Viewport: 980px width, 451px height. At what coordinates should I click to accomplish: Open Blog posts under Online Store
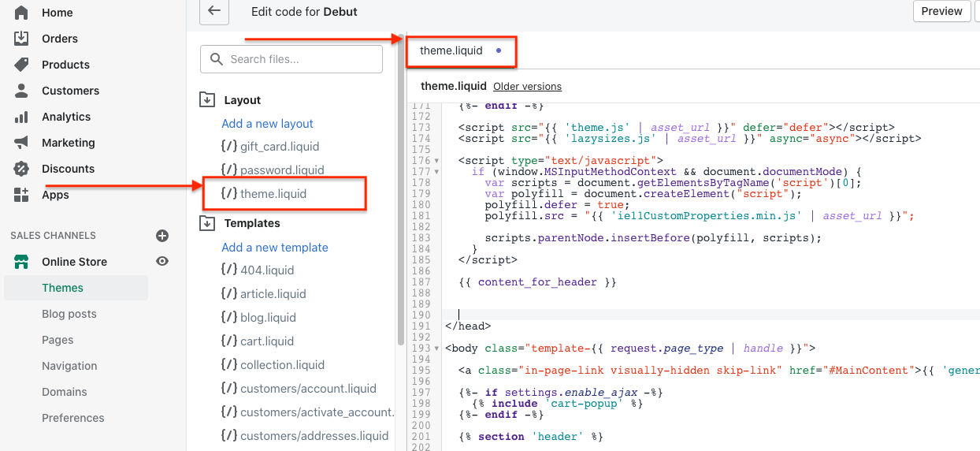pyautogui.click(x=69, y=314)
